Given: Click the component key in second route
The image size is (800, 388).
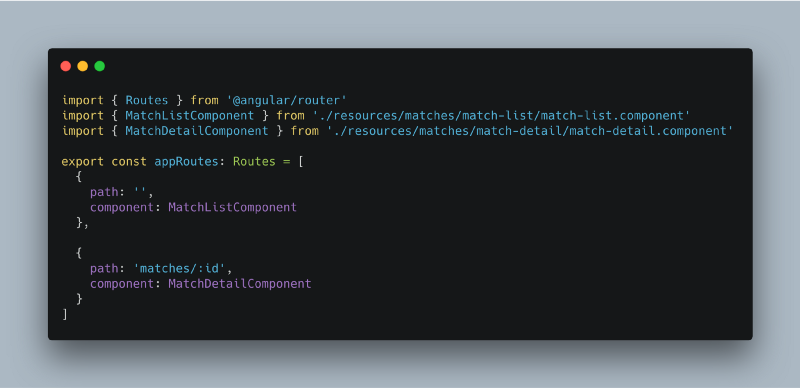Looking at the screenshot, I should pos(123,284).
